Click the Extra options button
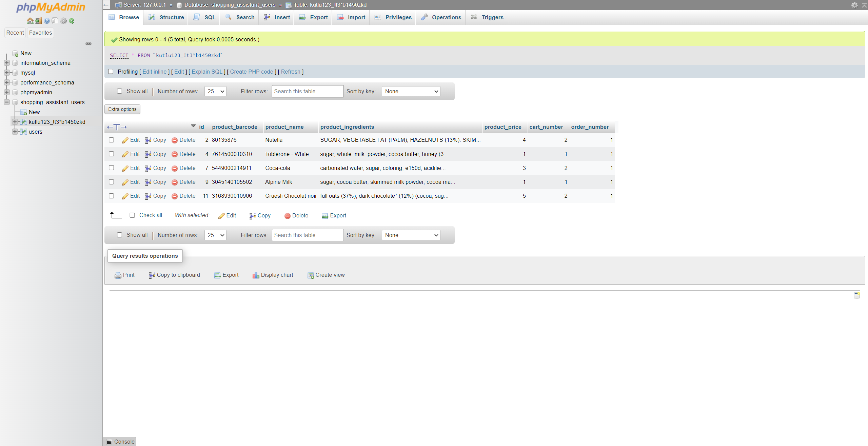 tap(122, 109)
